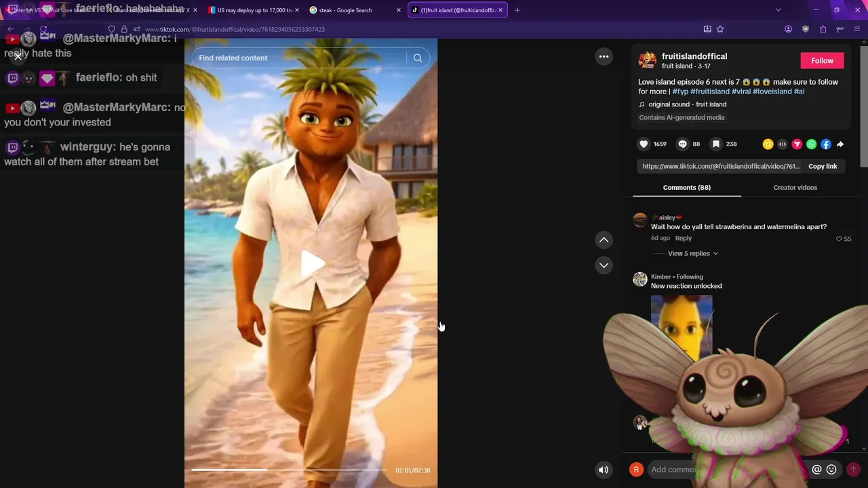
Task: Go to previous video with up arrow
Action: 604,240
